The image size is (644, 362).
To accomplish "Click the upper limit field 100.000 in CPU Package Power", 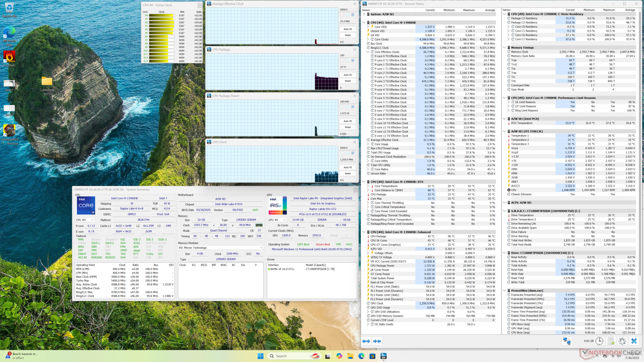I will tap(348, 102).
